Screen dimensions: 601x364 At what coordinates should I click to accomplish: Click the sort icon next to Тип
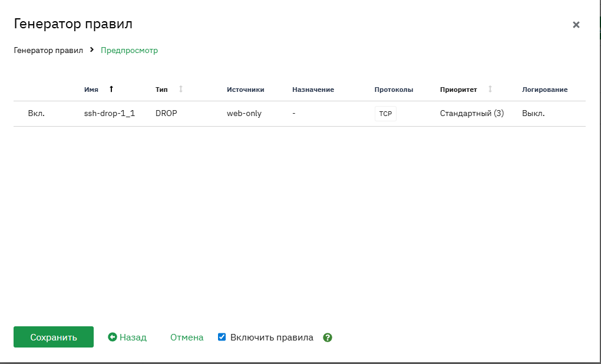point(181,89)
